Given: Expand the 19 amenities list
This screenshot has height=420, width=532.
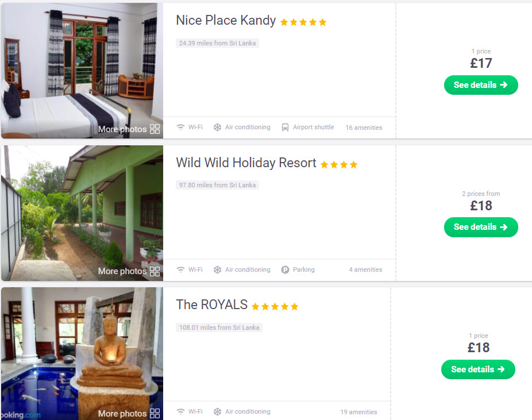Looking at the screenshot, I should pos(358,412).
